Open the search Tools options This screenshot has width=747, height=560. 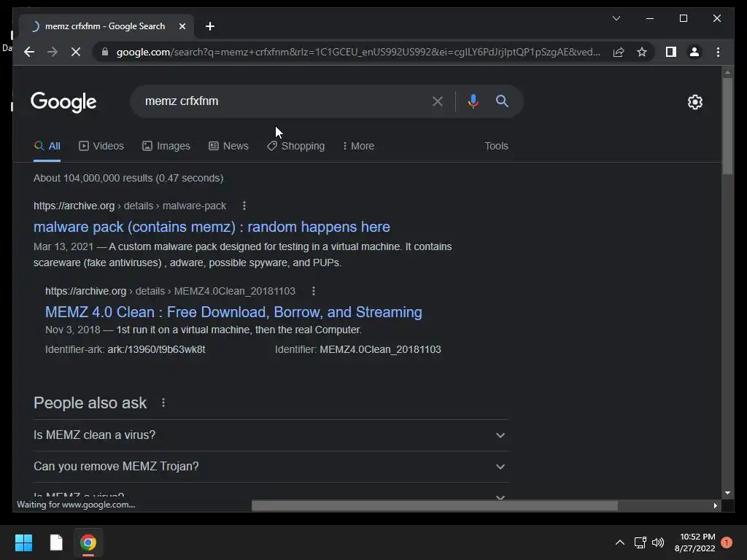coord(496,146)
